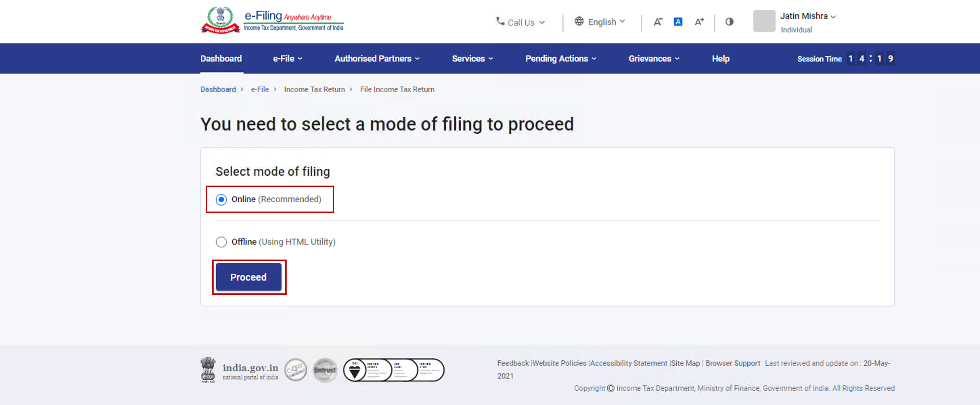Click the BSI ISO certification badges
This screenshot has width=980, height=405.
click(x=394, y=370)
